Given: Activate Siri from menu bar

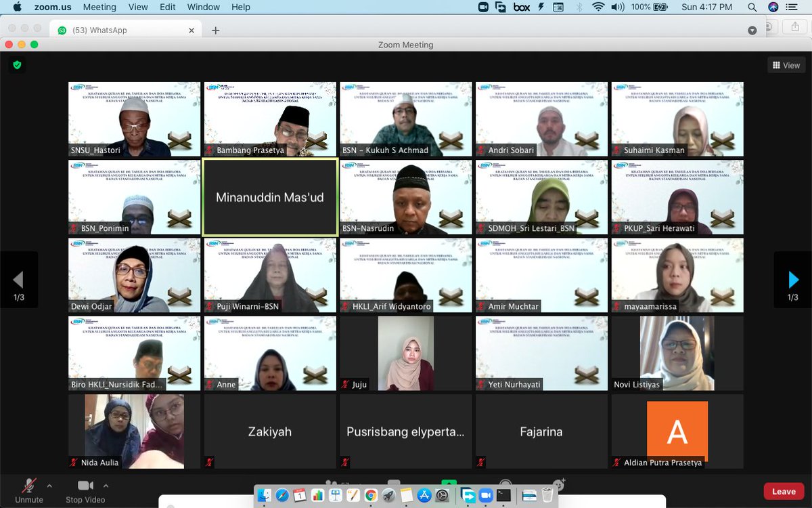Looking at the screenshot, I should click(773, 7).
